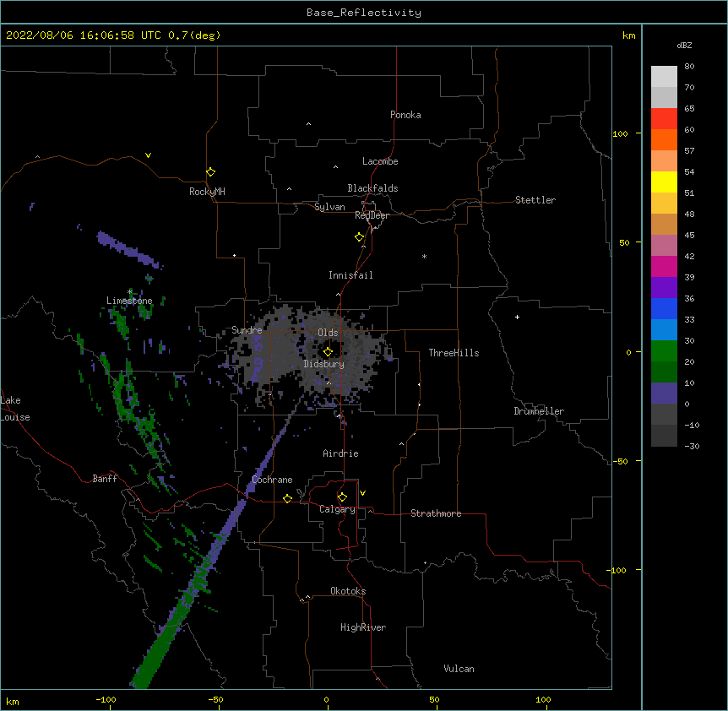Click the Olds town label
This screenshot has width=728, height=711.
(x=328, y=333)
